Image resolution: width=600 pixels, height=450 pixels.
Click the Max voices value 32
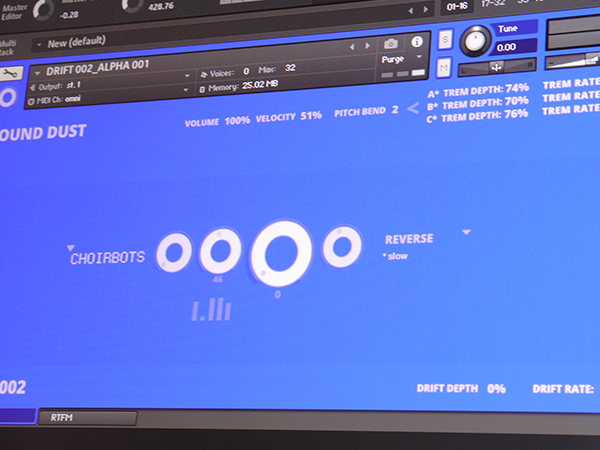tap(290, 68)
